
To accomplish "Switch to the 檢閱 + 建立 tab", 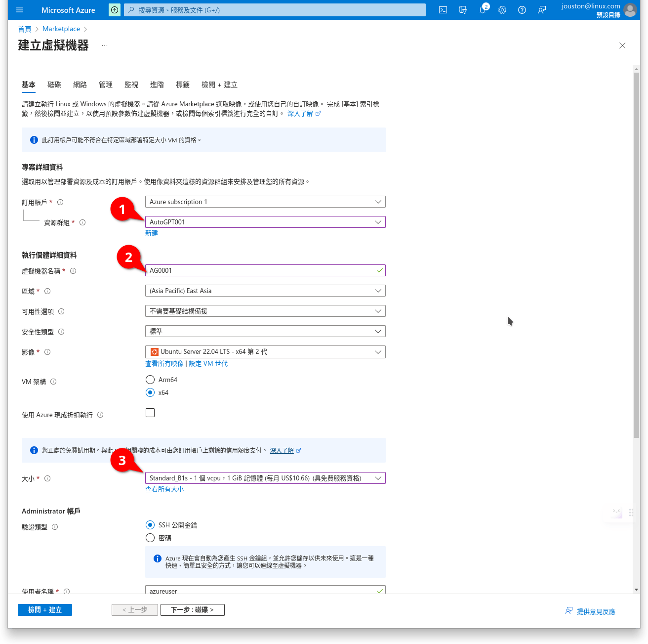I will 219,85.
